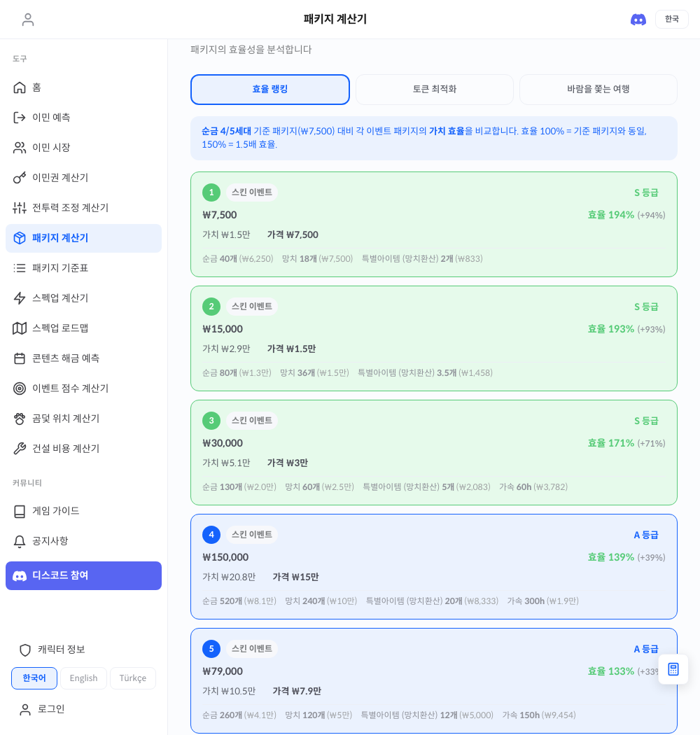Screen dimensions: 700x735
Task: Click the box icon beside 패키지 계산기
Action: pos(19,238)
